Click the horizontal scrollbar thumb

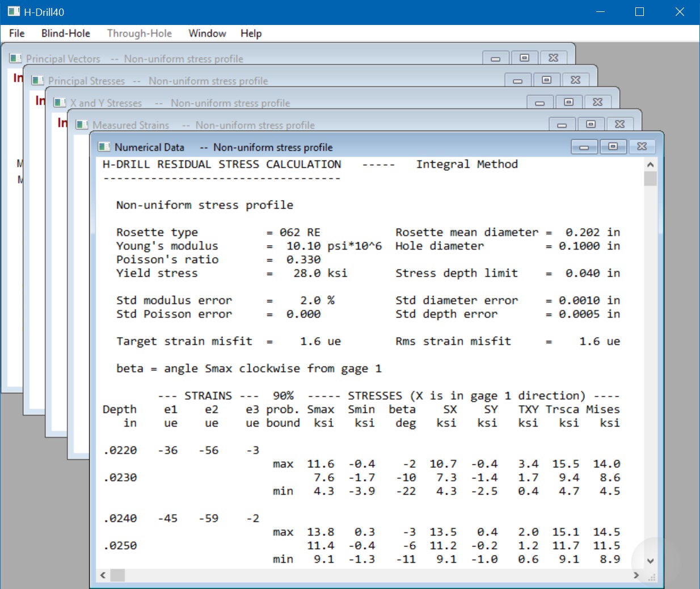click(x=117, y=575)
